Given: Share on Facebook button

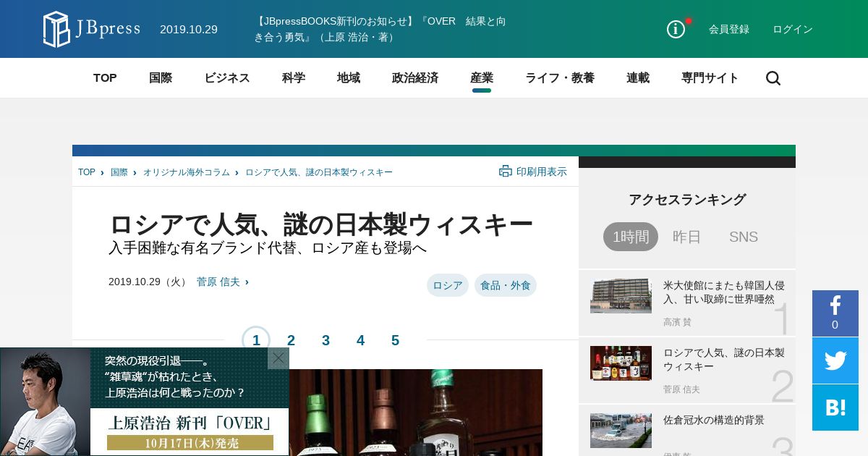Looking at the screenshot, I should tap(835, 313).
